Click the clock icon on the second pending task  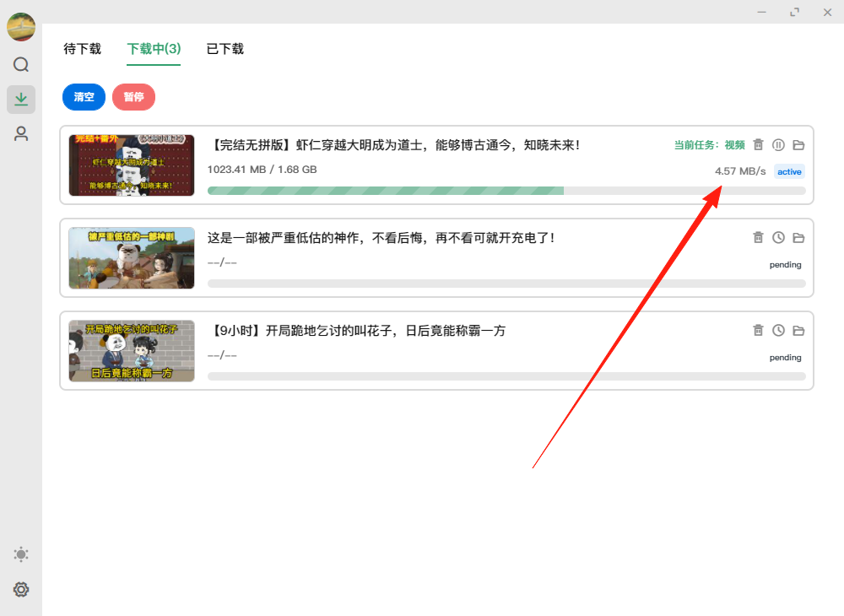(x=778, y=237)
